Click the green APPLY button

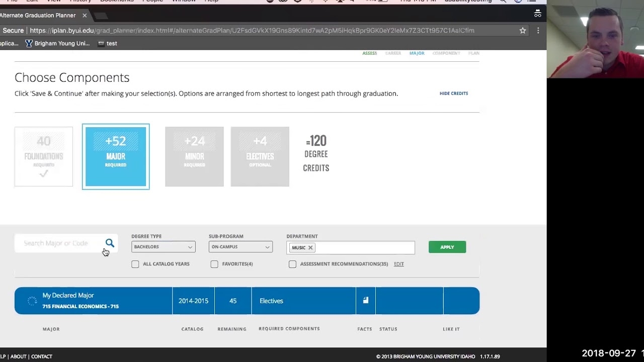click(x=447, y=246)
